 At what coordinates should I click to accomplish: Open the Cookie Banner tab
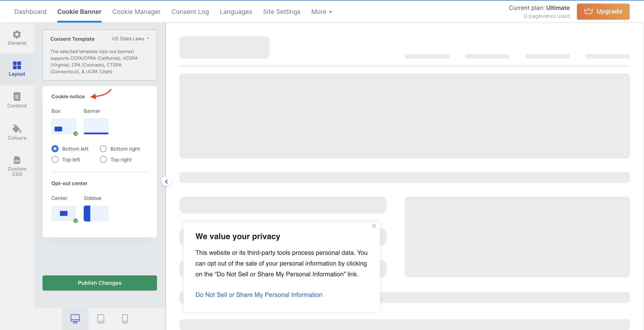pos(79,12)
